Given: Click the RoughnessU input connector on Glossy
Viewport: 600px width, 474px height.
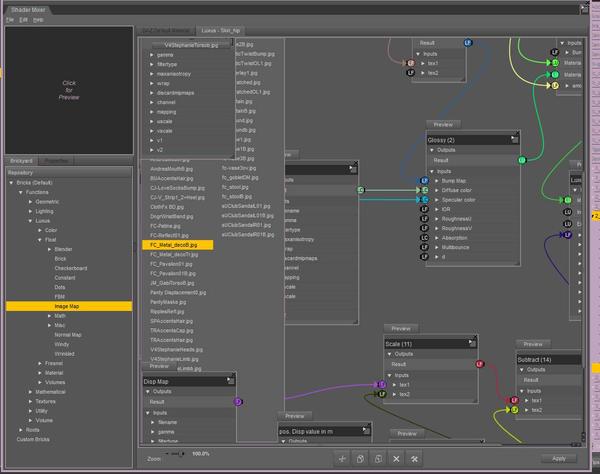Looking at the screenshot, I should (424, 219).
